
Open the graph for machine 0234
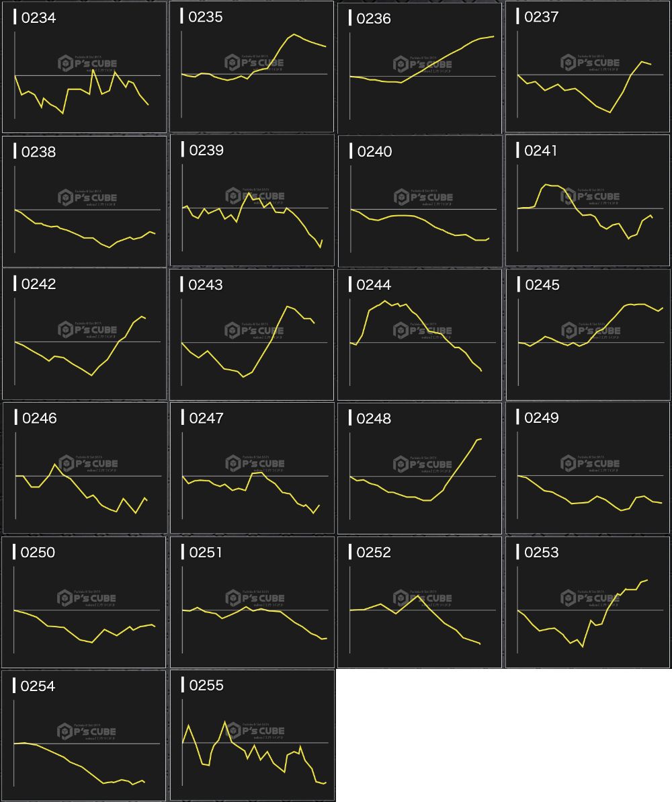point(84,67)
